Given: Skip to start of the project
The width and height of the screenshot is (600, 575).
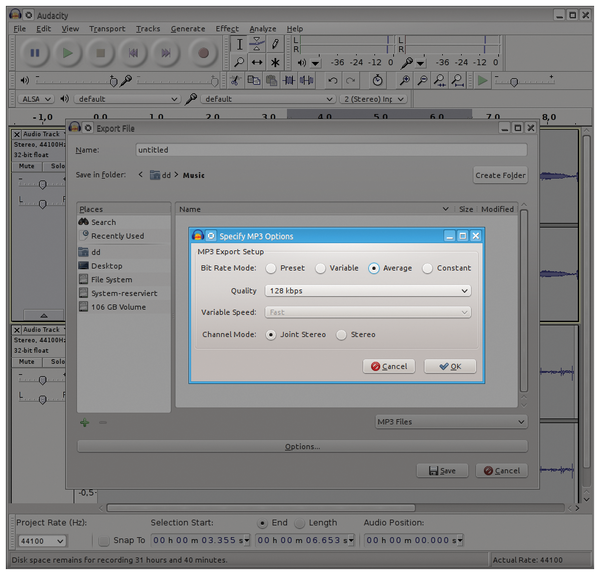Looking at the screenshot, I should (133, 53).
